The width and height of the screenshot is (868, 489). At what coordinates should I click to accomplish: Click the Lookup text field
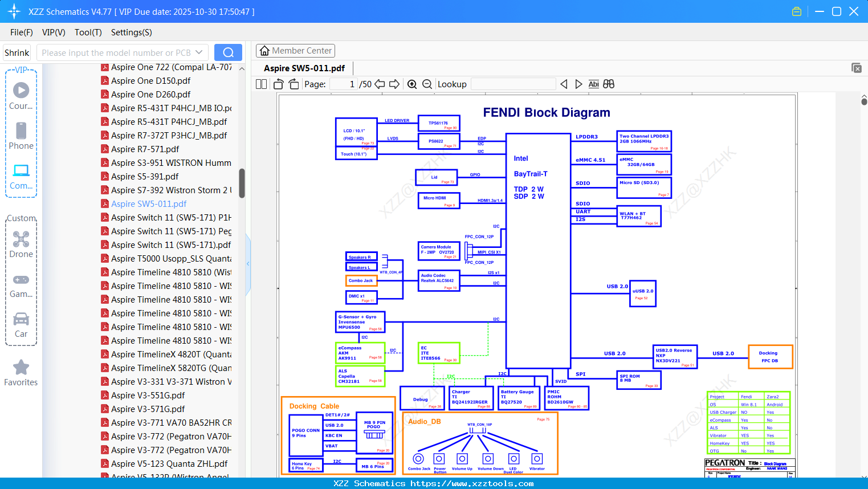[513, 84]
